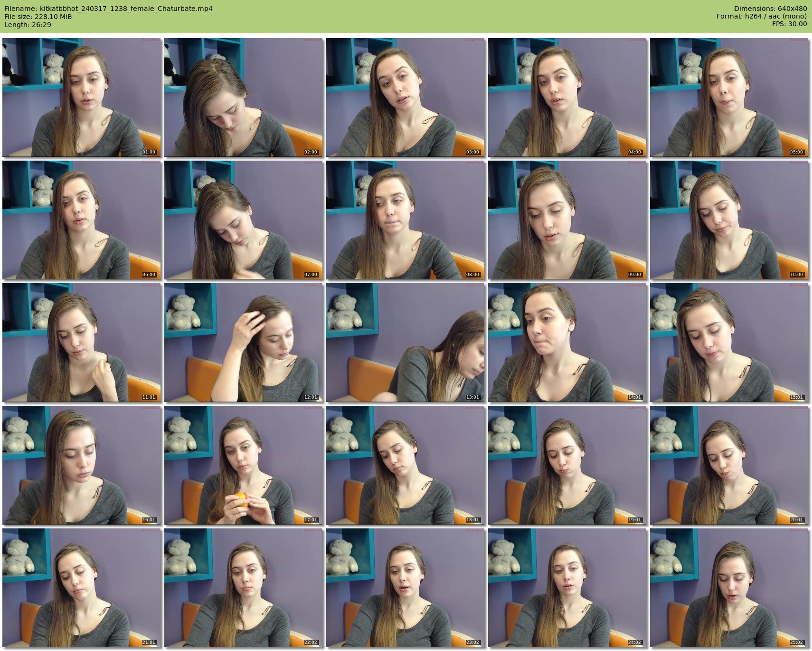Open the frame with timestamp 10:00

[x=729, y=220]
